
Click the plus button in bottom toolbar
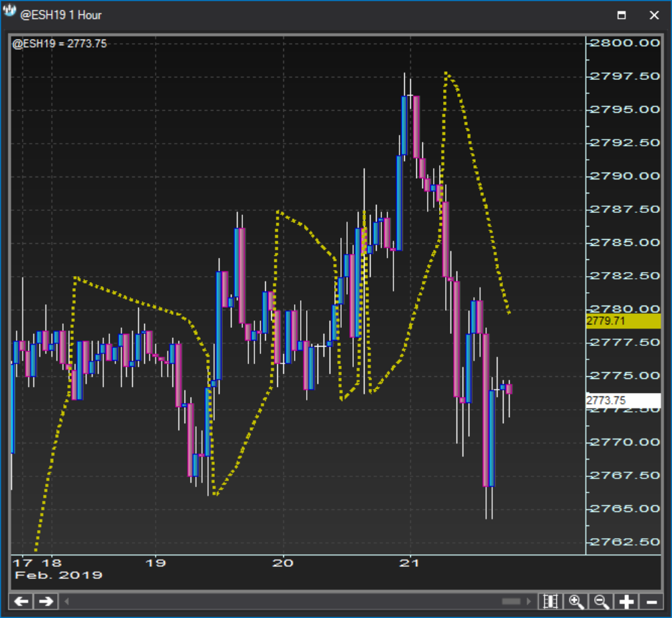[626, 602]
